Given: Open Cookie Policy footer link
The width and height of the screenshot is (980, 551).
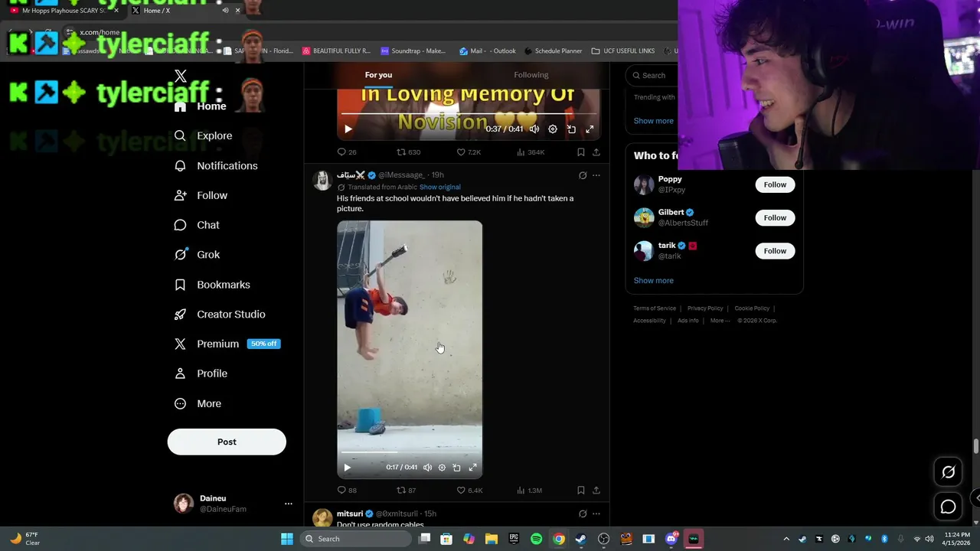Looking at the screenshot, I should pyautogui.click(x=752, y=308).
